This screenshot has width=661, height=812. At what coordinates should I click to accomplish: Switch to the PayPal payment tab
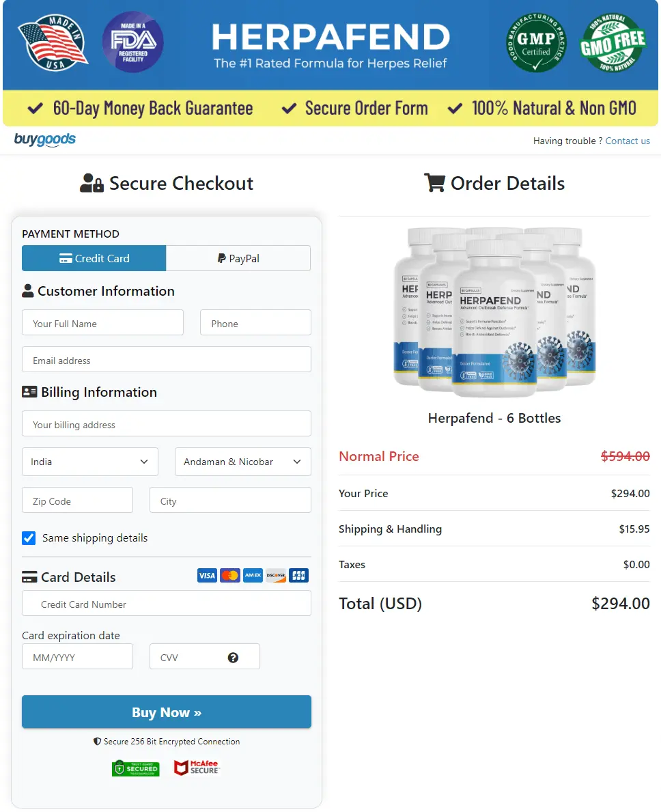[x=238, y=258]
